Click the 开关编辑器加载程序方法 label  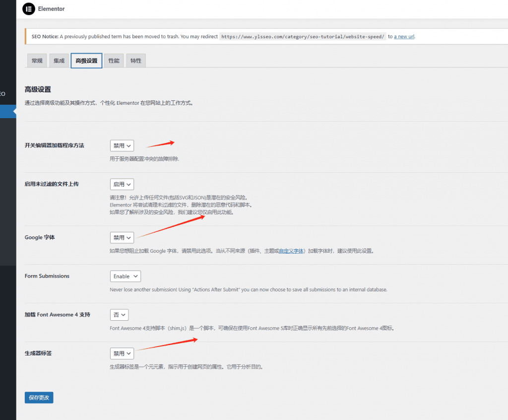click(55, 145)
